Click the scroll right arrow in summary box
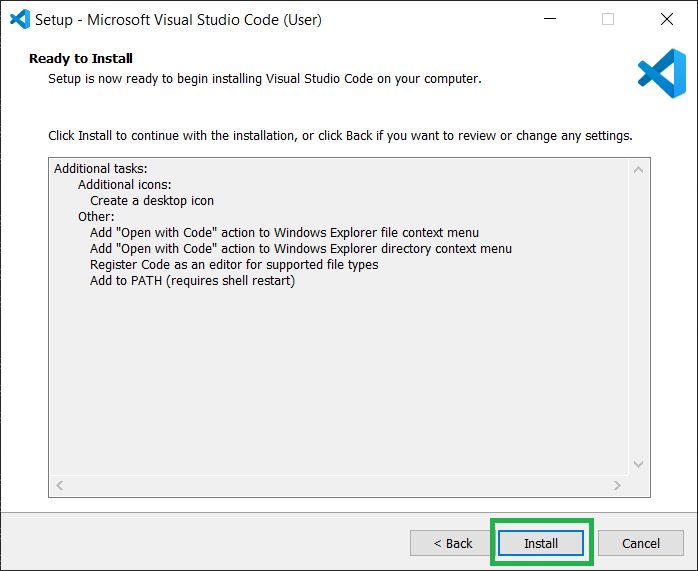 tap(617, 485)
